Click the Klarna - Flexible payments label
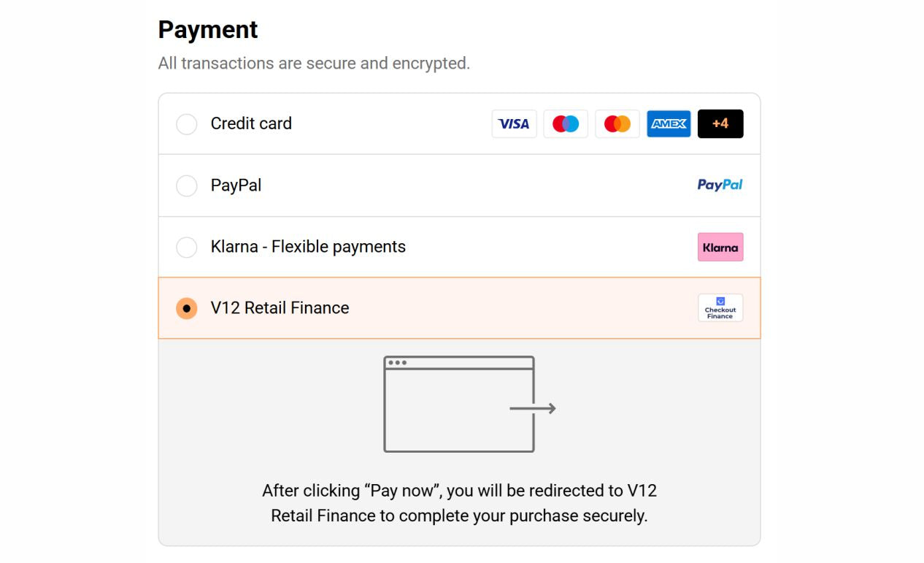 click(308, 247)
